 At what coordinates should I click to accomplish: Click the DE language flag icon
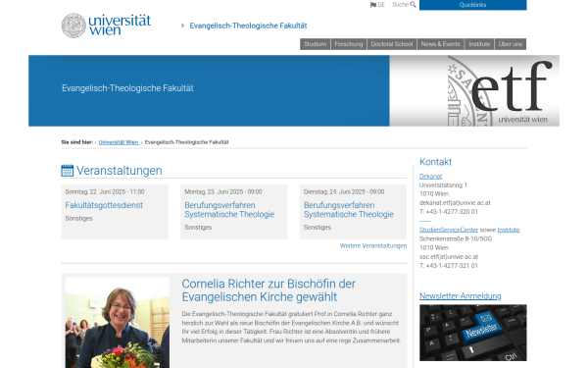pyautogui.click(x=373, y=5)
